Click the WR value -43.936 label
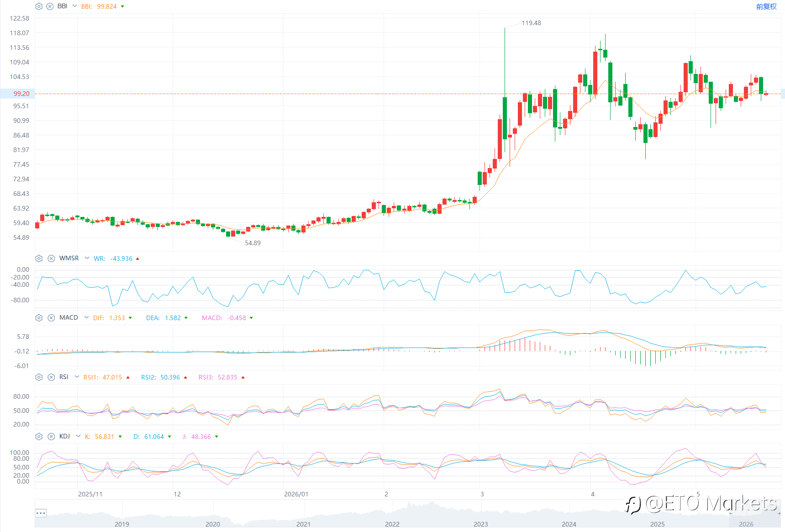 pos(121,258)
